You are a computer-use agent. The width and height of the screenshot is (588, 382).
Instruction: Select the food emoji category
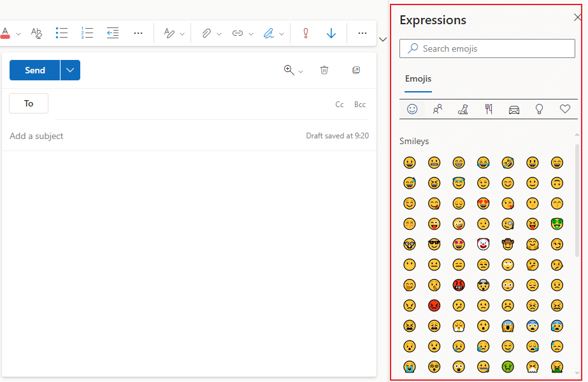[489, 109]
